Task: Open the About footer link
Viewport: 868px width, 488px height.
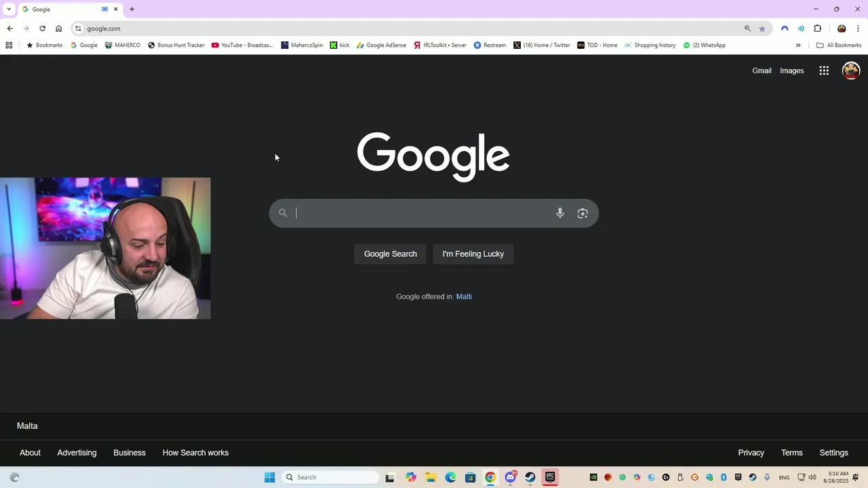Action: click(x=30, y=453)
